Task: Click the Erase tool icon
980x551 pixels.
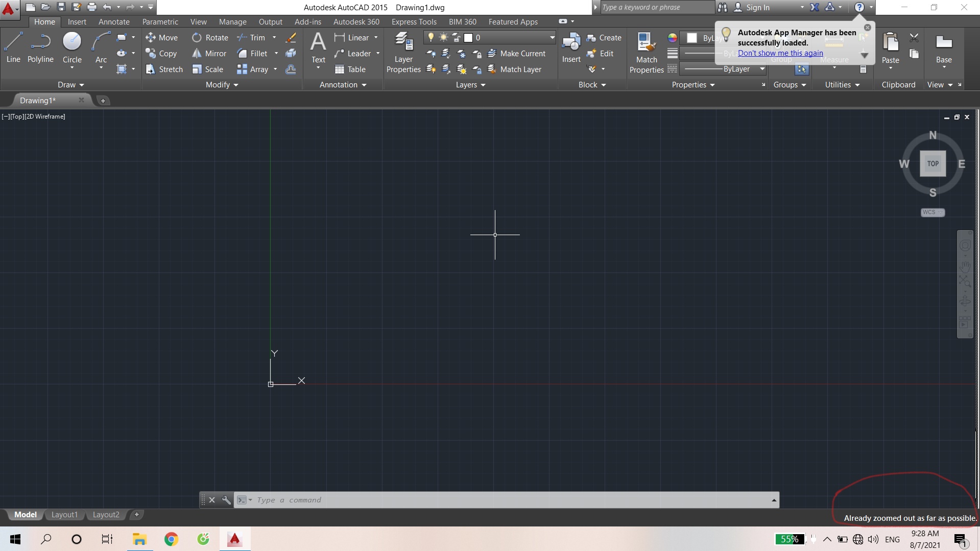Action: coord(291,38)
